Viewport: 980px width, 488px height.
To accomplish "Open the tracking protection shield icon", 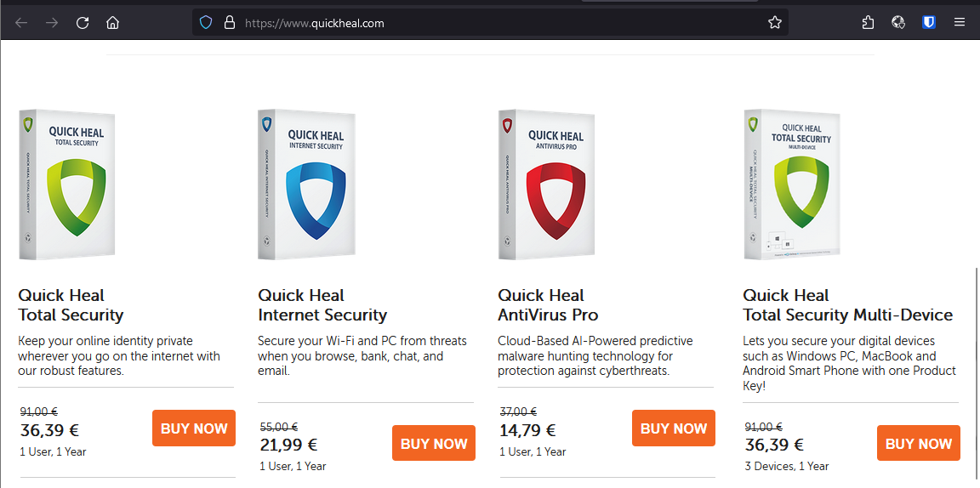I will coord(205,23).
